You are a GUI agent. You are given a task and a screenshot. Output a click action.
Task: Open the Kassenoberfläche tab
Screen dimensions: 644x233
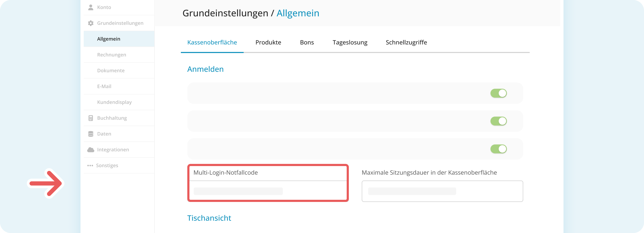212,42
